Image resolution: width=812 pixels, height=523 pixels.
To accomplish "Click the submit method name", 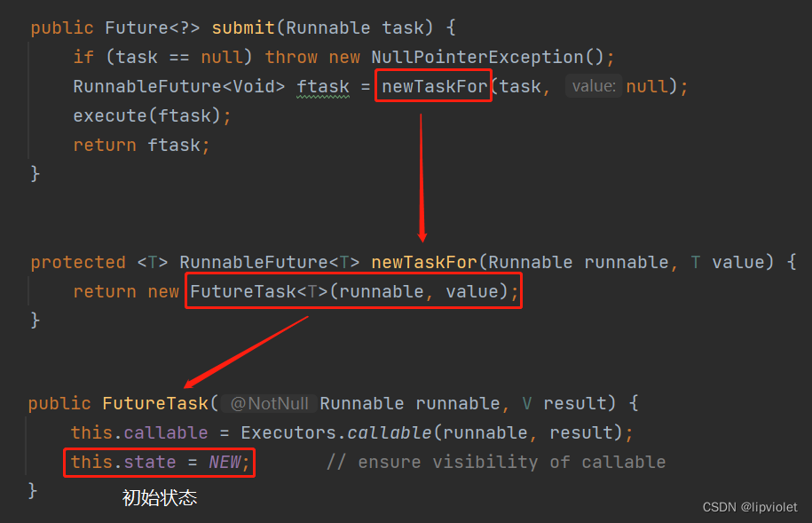I will click(x=242, y=28).
